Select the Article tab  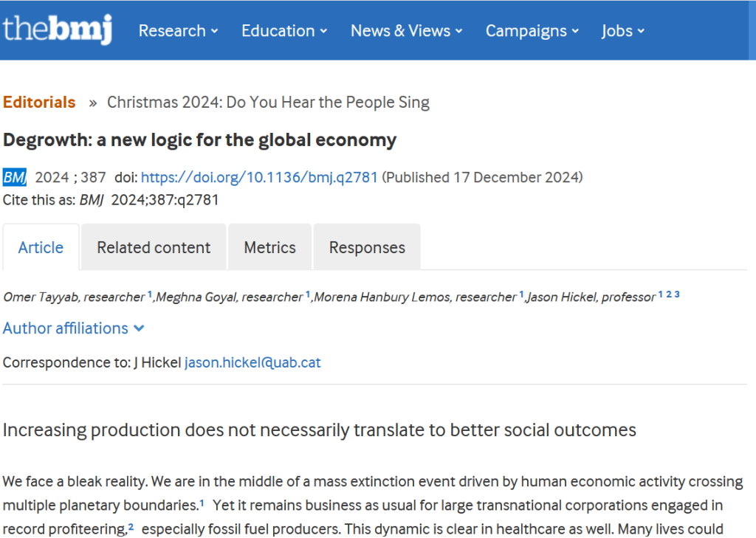[x=41, y=247]
